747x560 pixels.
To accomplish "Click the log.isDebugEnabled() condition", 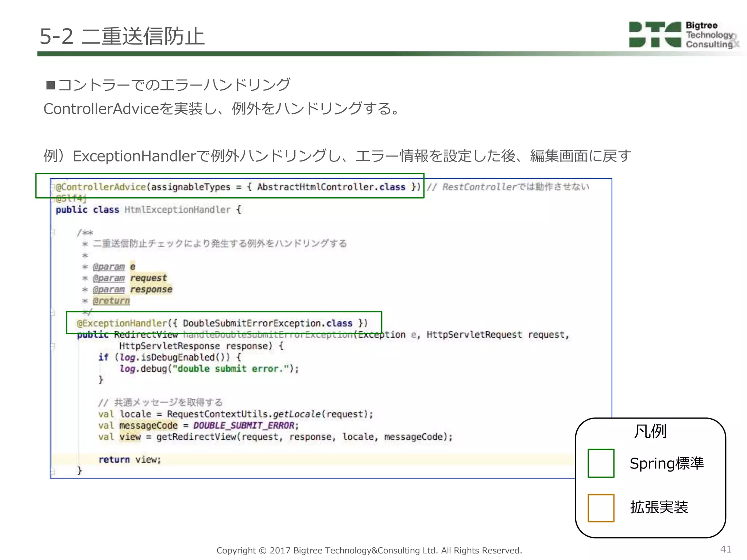I will pyautogui.click(x=175, y=357).
